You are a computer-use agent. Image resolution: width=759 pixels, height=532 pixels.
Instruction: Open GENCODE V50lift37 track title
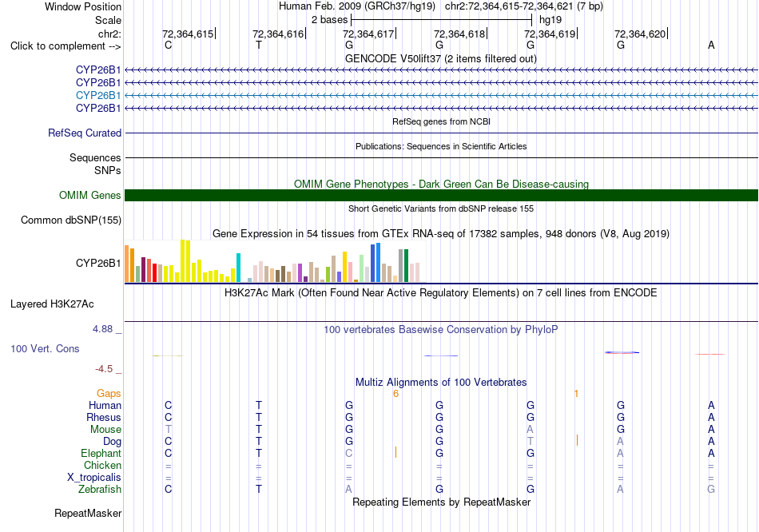[x=440, y=58]
